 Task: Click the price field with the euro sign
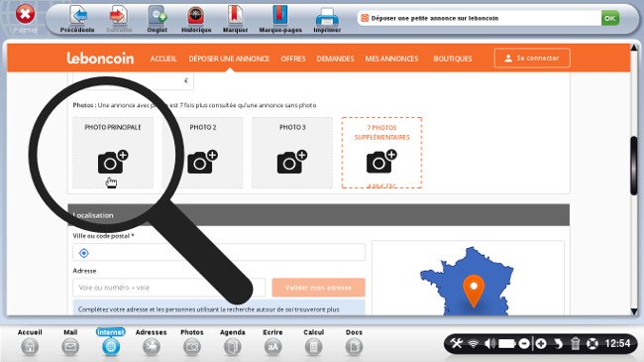click(x=133, y=81)
